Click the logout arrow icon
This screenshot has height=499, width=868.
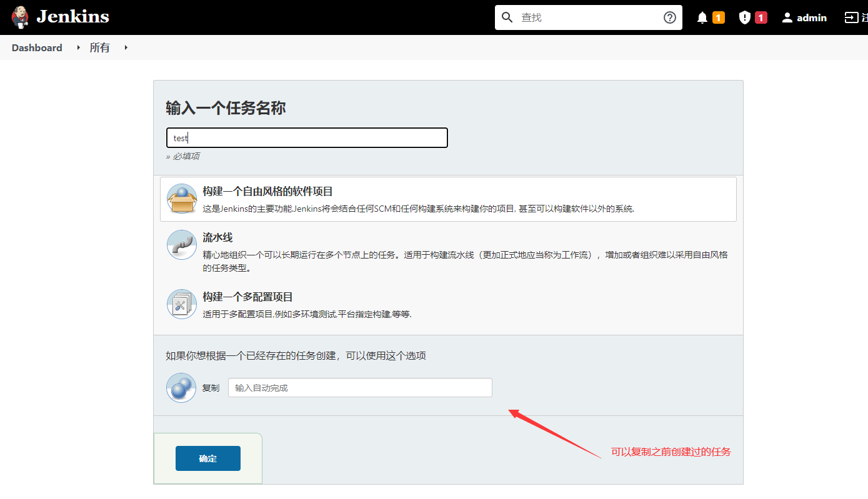point(851,17)
